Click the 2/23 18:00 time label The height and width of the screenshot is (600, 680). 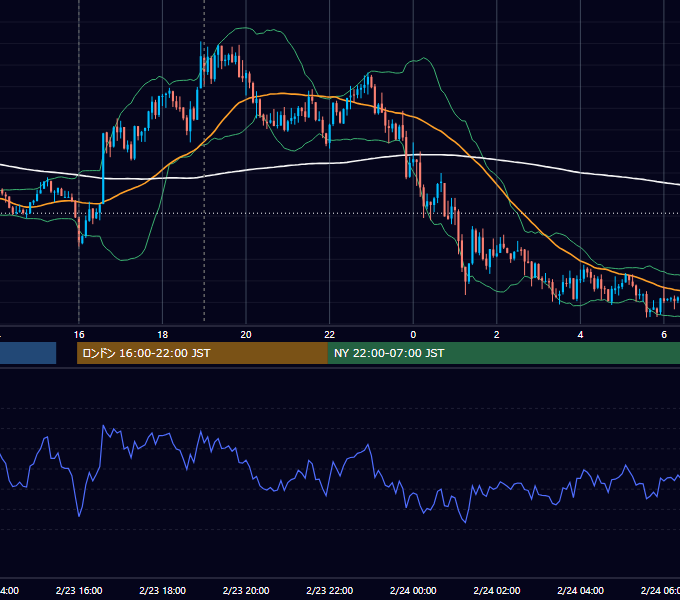[163, 590]
